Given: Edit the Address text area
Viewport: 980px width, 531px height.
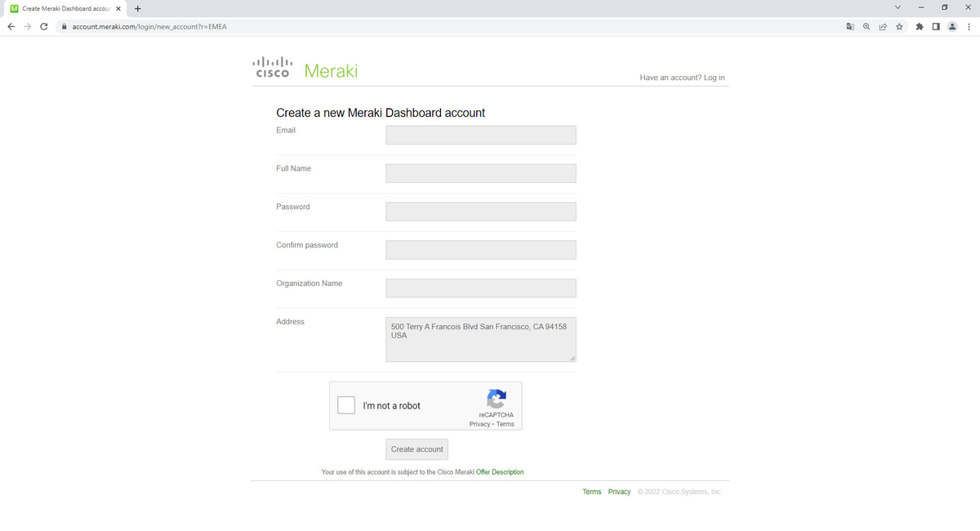Looking at the screenshot, I should coord(480,339).
